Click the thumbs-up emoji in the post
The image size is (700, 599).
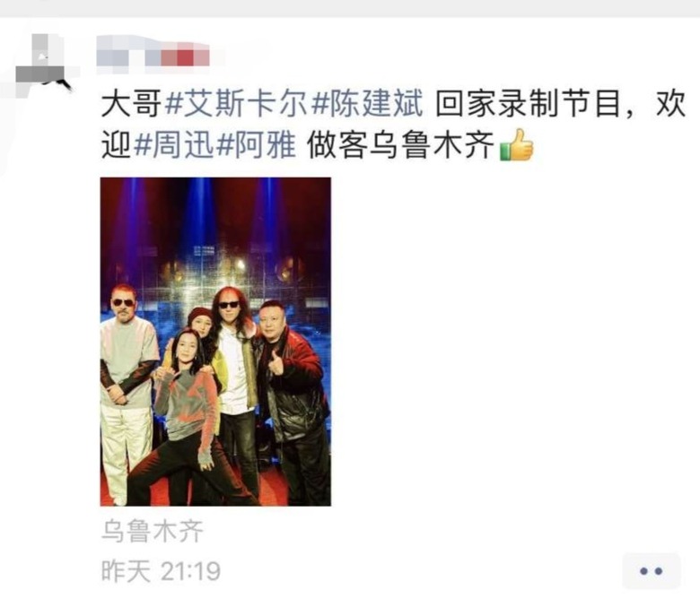click(517, 145)
